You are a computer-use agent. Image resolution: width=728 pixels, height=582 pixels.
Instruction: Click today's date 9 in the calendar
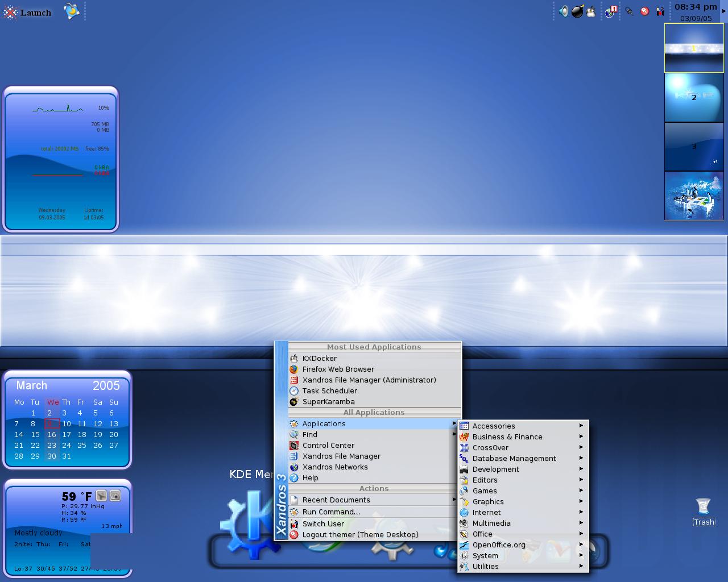pos(51,424)
